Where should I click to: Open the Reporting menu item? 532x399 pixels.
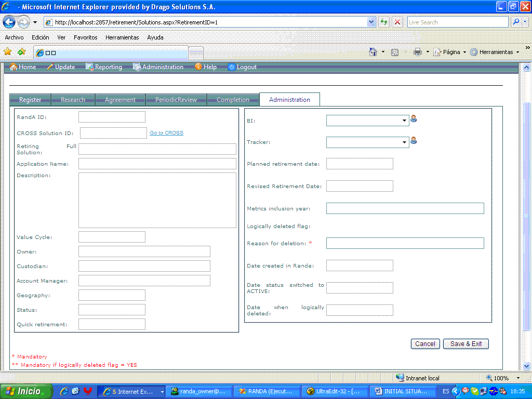tap(104, 67)
